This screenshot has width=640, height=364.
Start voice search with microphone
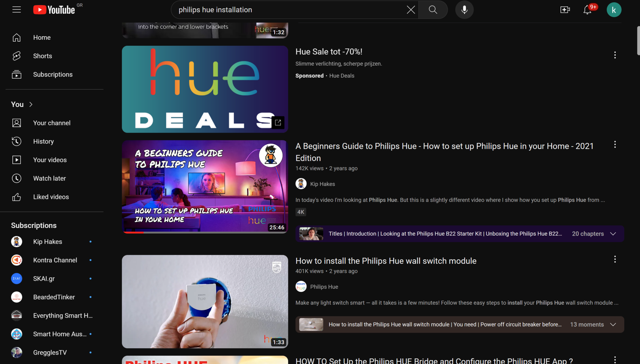pos(464,10)
